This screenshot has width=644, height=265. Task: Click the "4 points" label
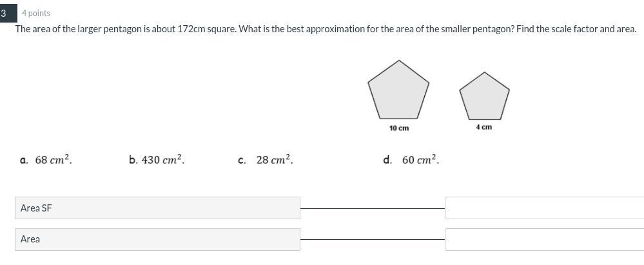pos(36,13)
